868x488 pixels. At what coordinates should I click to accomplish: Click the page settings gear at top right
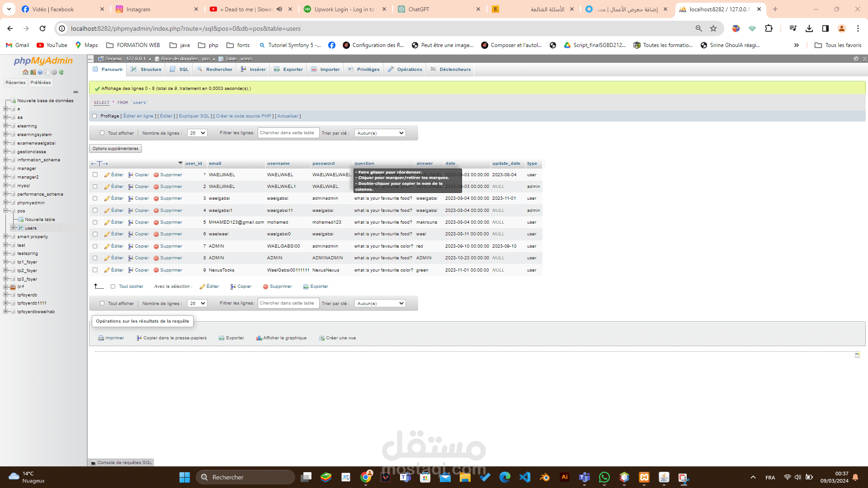[x=856, y=59]
